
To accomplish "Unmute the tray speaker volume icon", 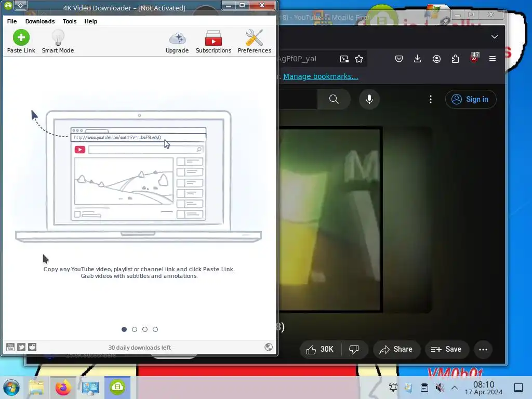I will [440, 388].
